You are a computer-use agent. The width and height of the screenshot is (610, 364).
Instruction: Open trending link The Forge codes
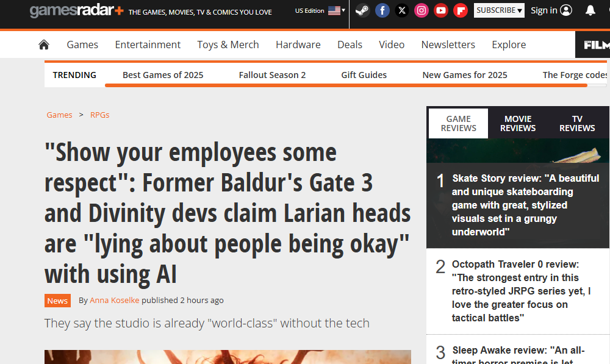pos(575,74)
